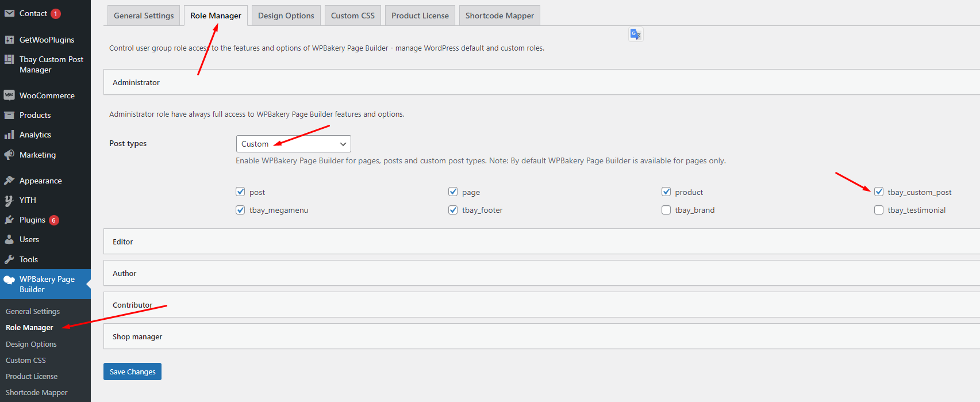Click the Google Translate icon
The width and height of the screenshot is (980, 402).
click(x=635, y=35)
